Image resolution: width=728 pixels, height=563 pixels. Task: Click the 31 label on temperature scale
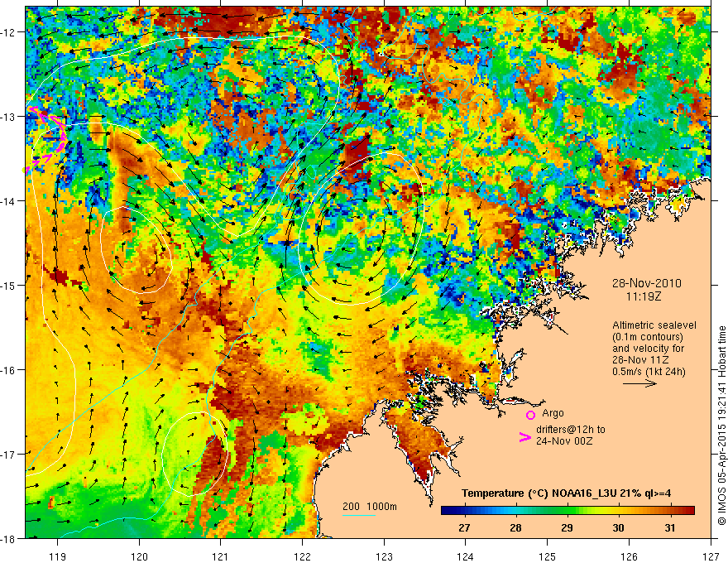point(669,527)
